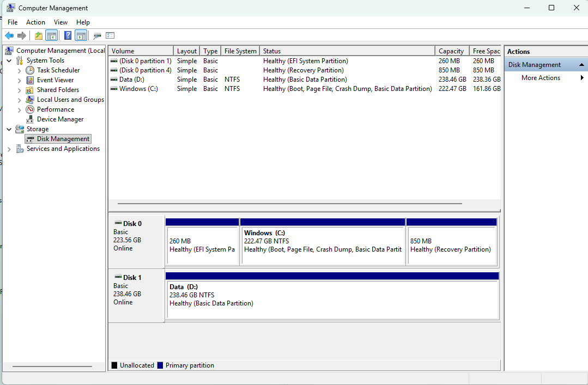Select the 260 MB EFI partition block
The image size is (588, 385).
pos(202,246)
